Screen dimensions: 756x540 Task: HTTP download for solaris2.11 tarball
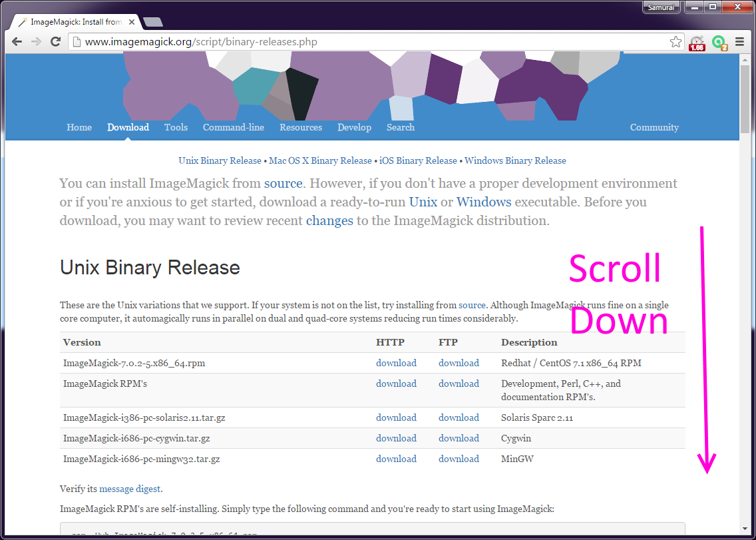[x=397, y=417]
